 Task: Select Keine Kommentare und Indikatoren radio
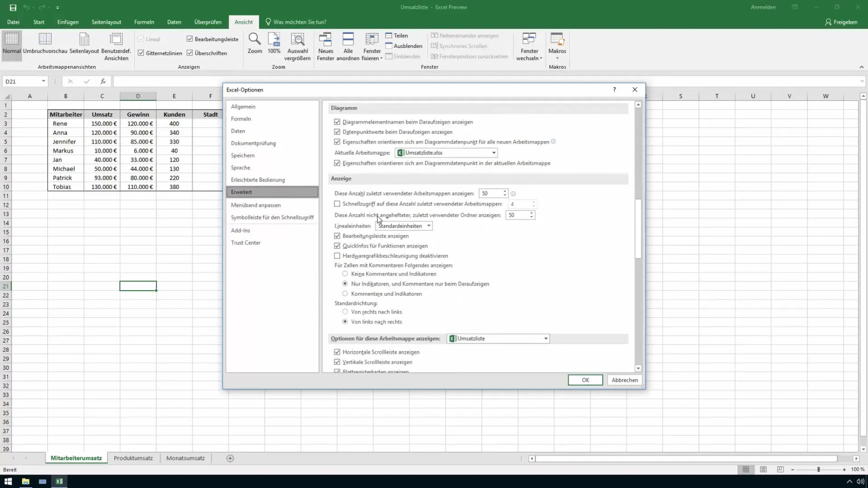click(345, 274)
